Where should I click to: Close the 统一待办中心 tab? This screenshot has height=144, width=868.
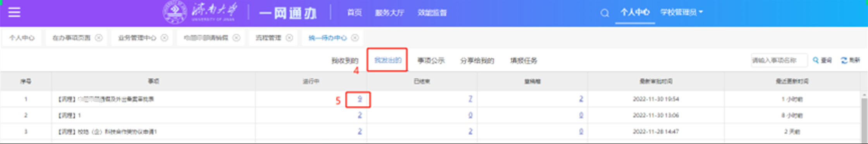click(355, 38)
